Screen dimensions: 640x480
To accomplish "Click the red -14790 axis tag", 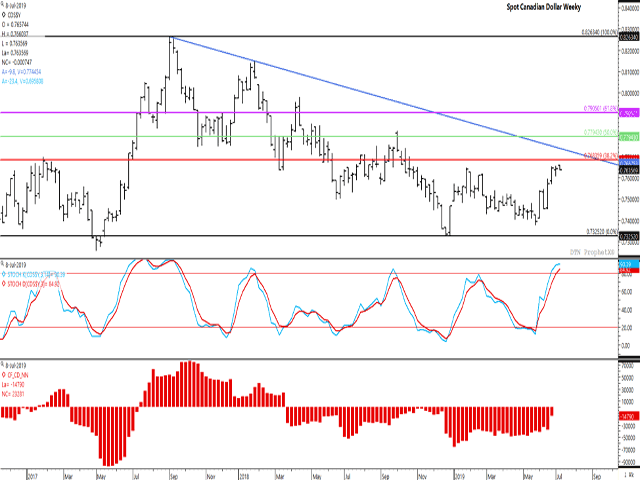I will (629, 417).
